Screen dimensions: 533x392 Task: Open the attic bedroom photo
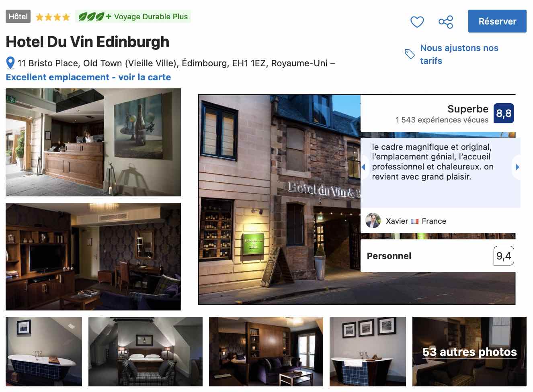(x=146, y=351)
